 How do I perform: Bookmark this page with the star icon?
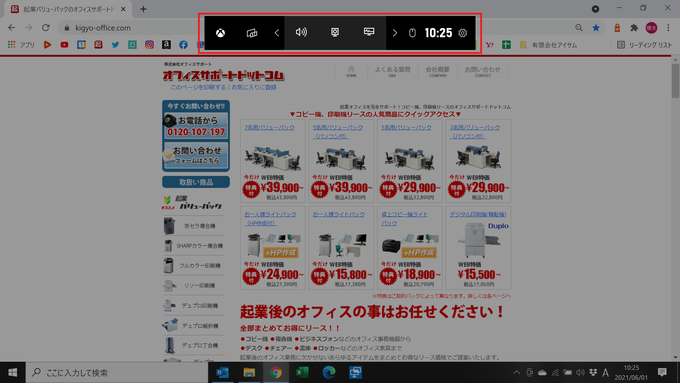596,28
